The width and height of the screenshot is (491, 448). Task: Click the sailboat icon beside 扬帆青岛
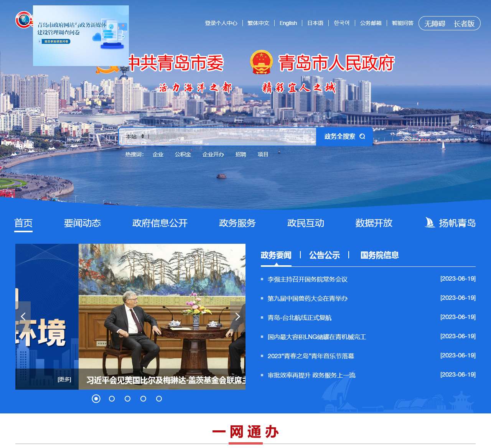coord(430,223)
